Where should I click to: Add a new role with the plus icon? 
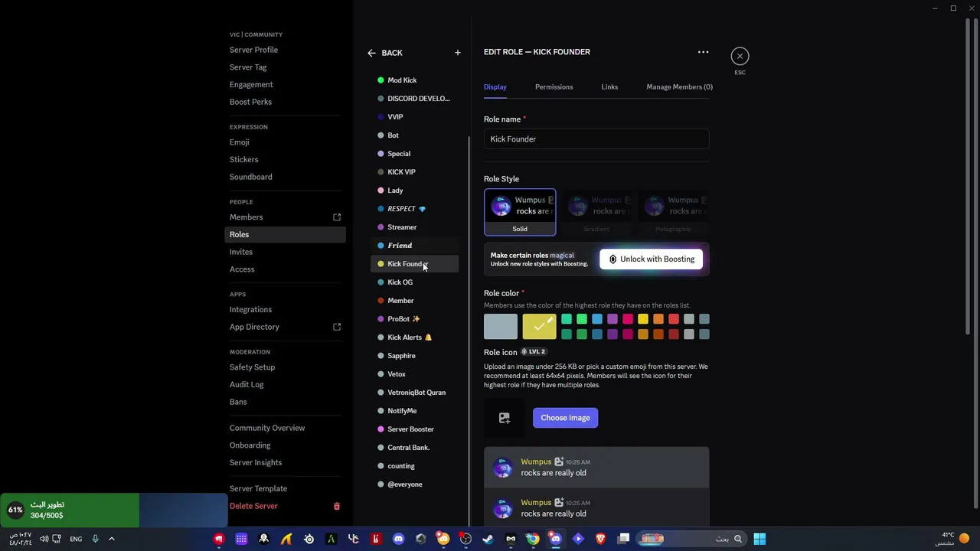click(x=458, y=53)
